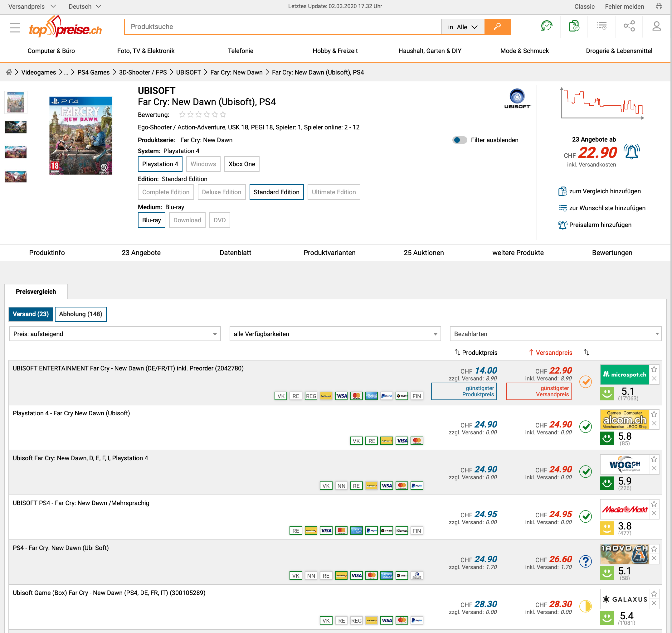Switch to the Abholung (148) tab
Screen dimensions: 672x633
pyautogui.click(x=80, y=314)
